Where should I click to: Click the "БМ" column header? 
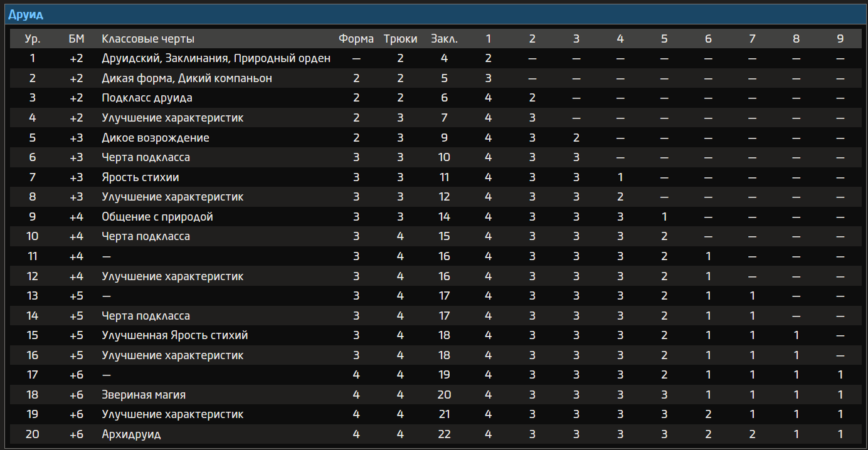[77, 39]
